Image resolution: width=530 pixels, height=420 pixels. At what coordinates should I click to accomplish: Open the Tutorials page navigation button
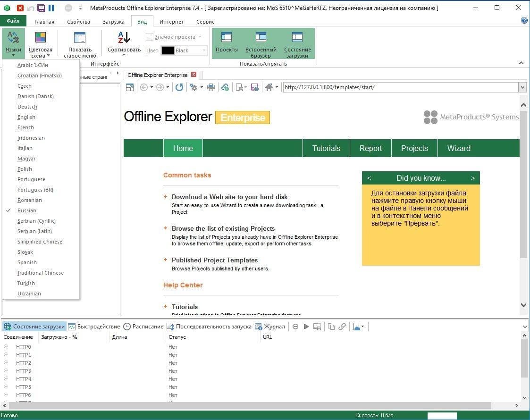click(x=326, y=148)
